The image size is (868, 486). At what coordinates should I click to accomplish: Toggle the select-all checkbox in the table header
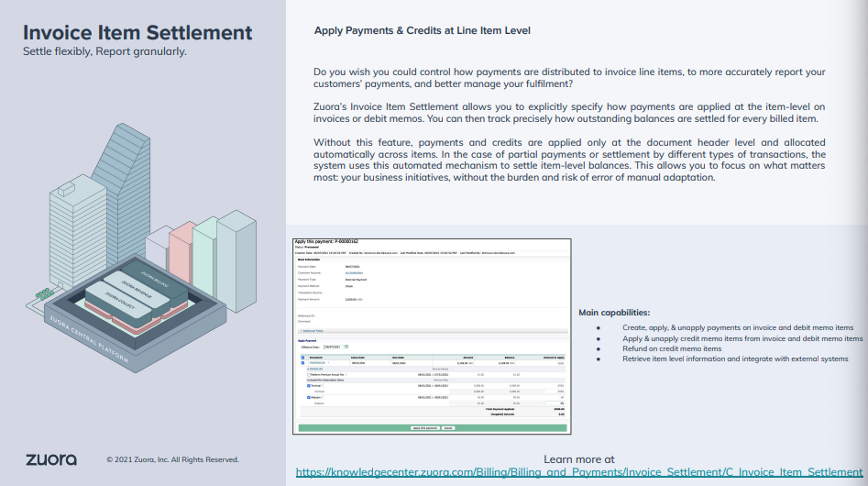(303, 357)
